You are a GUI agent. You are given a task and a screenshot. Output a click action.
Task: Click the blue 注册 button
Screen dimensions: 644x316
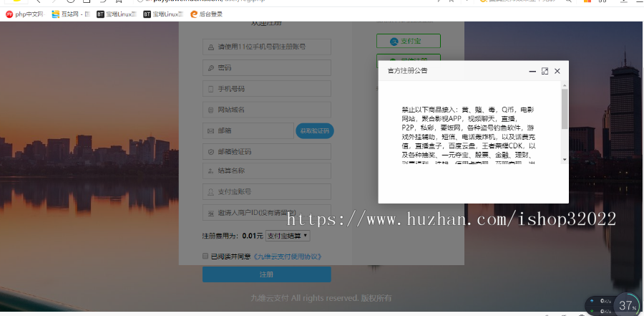(x=267, y=274)
